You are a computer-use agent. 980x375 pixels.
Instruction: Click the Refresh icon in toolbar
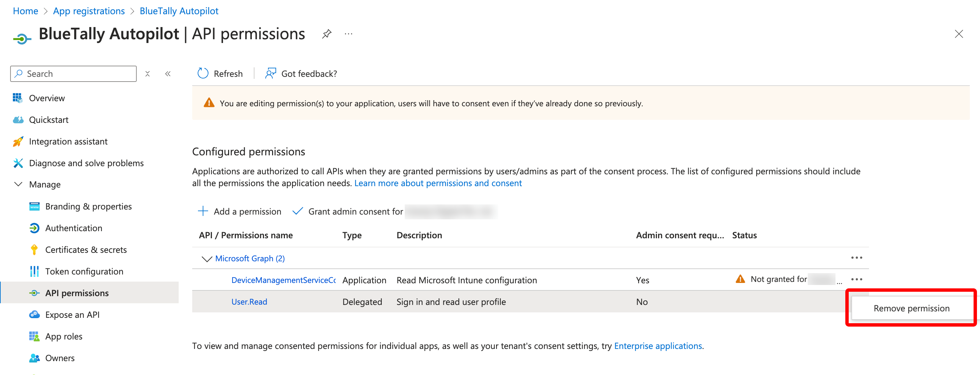[x=203, y=73]
